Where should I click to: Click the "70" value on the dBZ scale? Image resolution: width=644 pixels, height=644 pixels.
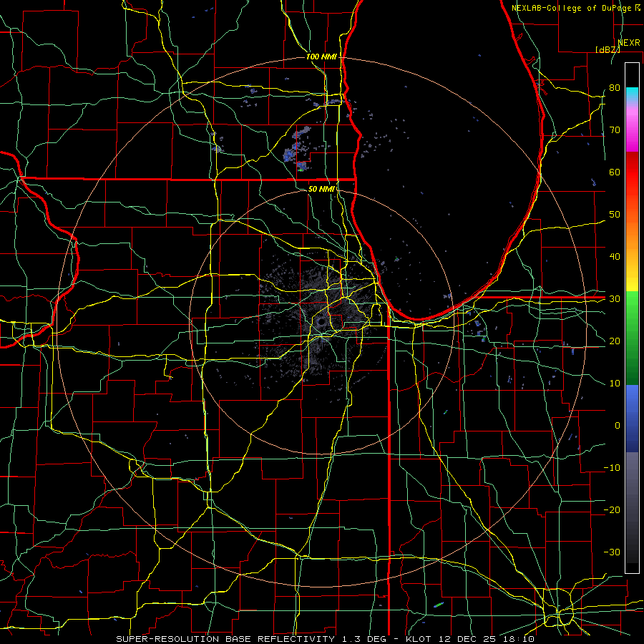tap(615, 130)
